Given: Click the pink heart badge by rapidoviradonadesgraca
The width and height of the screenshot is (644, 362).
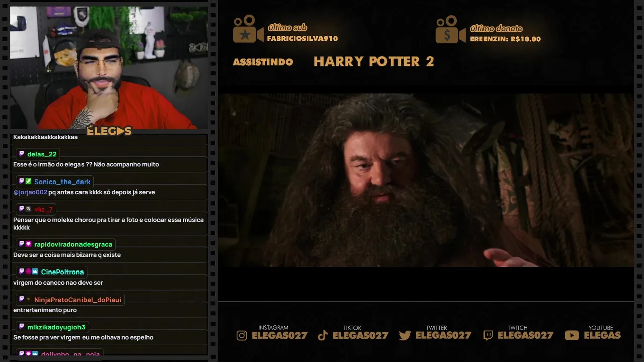Looking at the screenshot, I should click(x=29, y=244).
